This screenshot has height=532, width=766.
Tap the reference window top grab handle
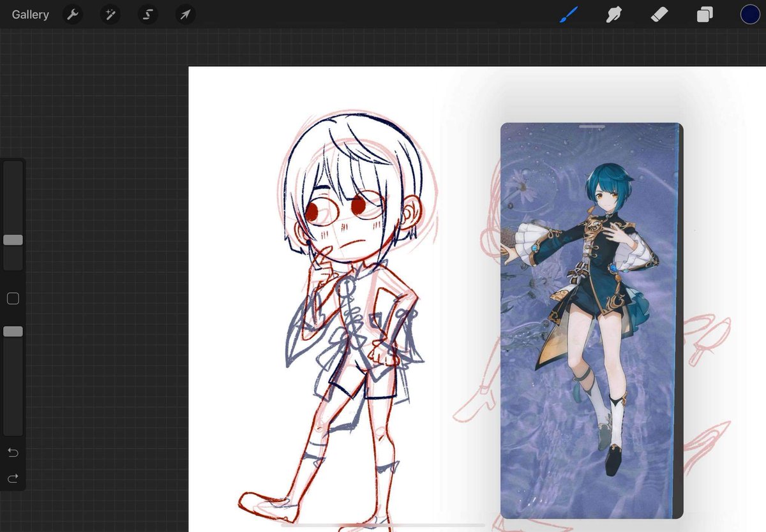tap(592, 127)
